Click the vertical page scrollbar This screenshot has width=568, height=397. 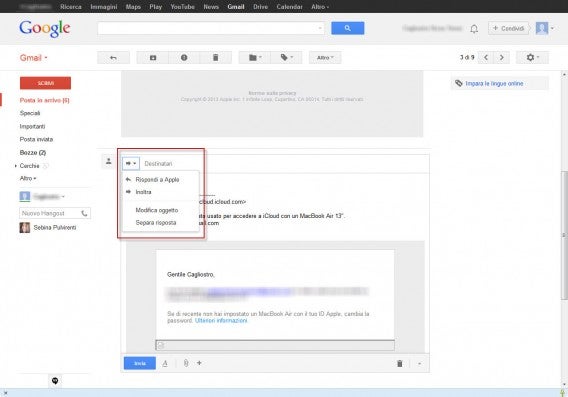564,235
